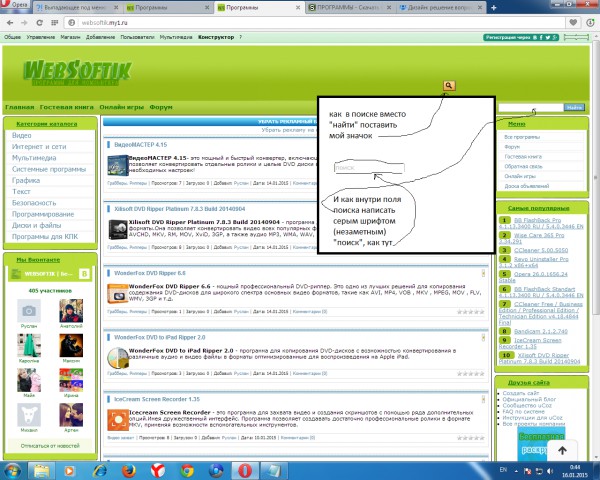600x480 pixels.
Task: Open the Общее admin menu
Action: [12, 37]
